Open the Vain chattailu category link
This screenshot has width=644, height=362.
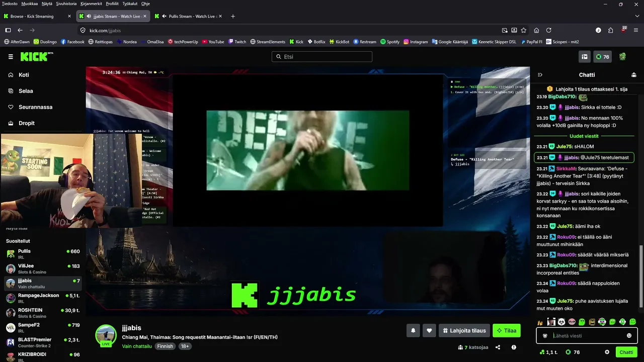coord(136,346)
